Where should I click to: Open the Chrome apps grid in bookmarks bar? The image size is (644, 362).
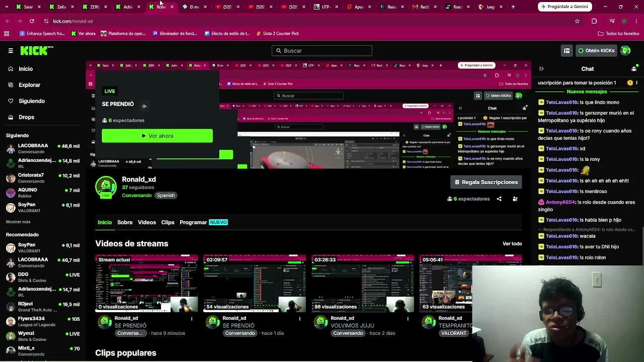pos(7,34)
